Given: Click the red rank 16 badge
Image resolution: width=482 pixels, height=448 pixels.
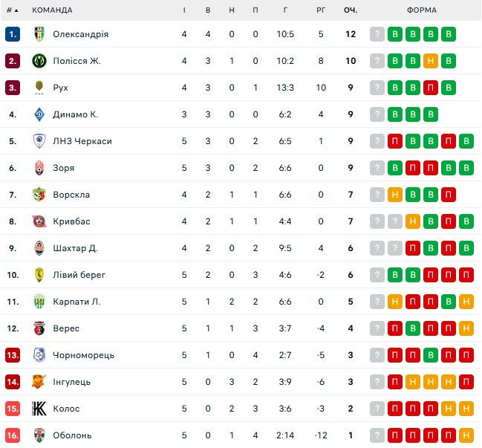Looking at the screenshot, I should pyautogui.click(x=13, y=435).
